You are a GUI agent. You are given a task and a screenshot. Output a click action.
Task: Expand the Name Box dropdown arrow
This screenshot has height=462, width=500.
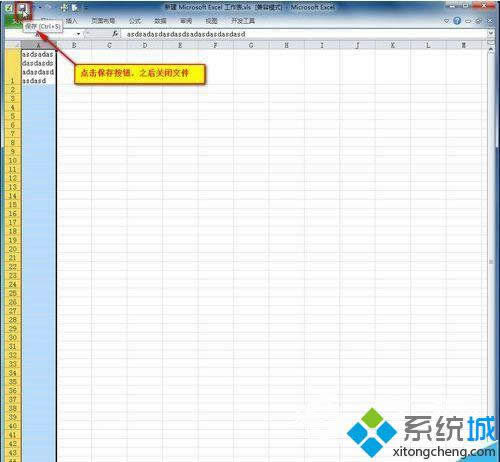coord(78,34)
